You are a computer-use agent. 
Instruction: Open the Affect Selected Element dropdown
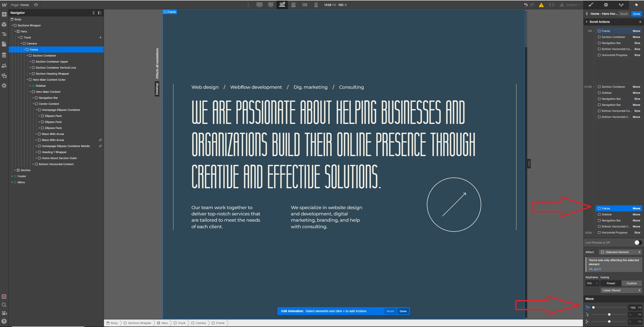pos(620,252)
